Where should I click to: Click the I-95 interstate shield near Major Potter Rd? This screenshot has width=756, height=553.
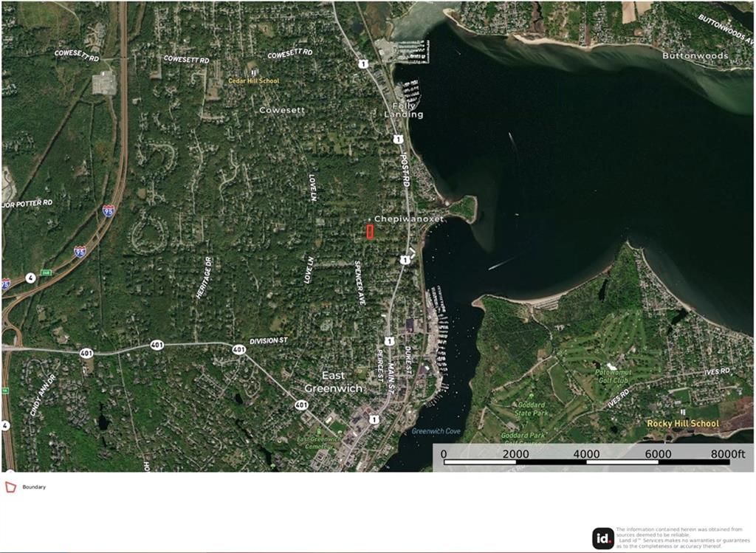tap(109, 210)
